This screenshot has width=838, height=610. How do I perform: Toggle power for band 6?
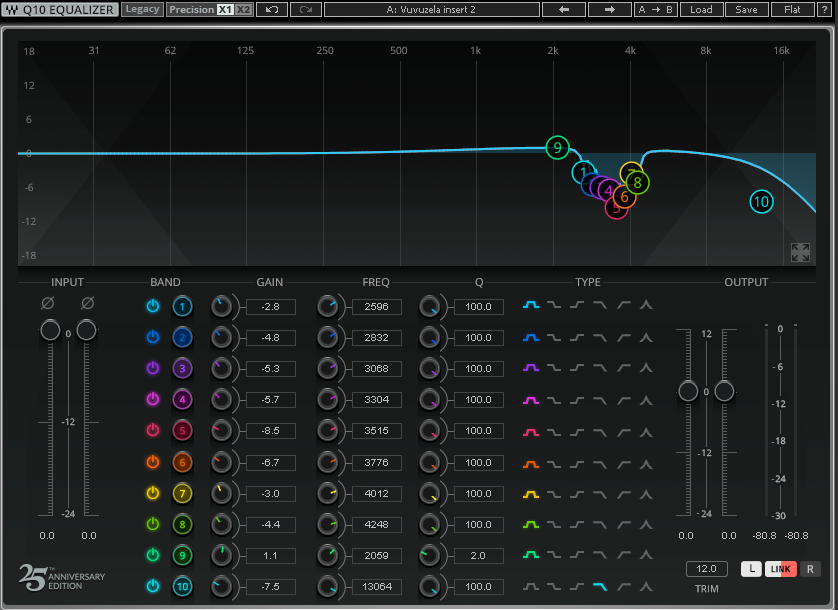pos(153,461)
